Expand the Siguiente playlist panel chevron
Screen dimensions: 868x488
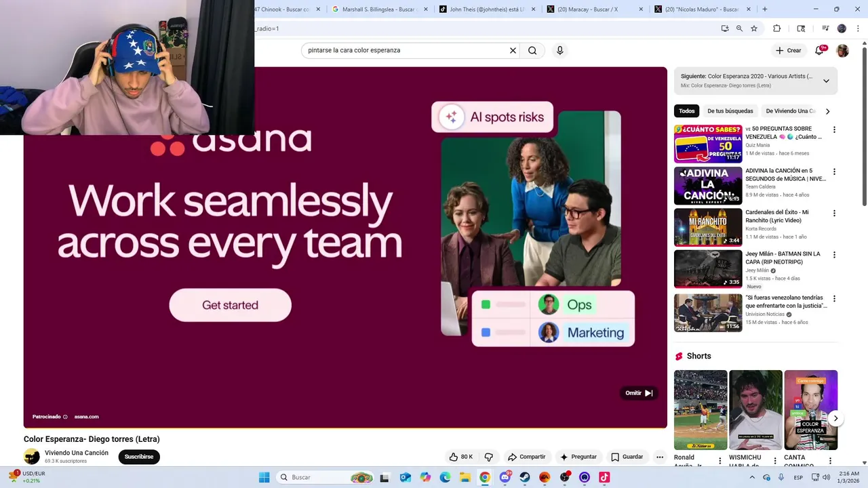point(826,81)
